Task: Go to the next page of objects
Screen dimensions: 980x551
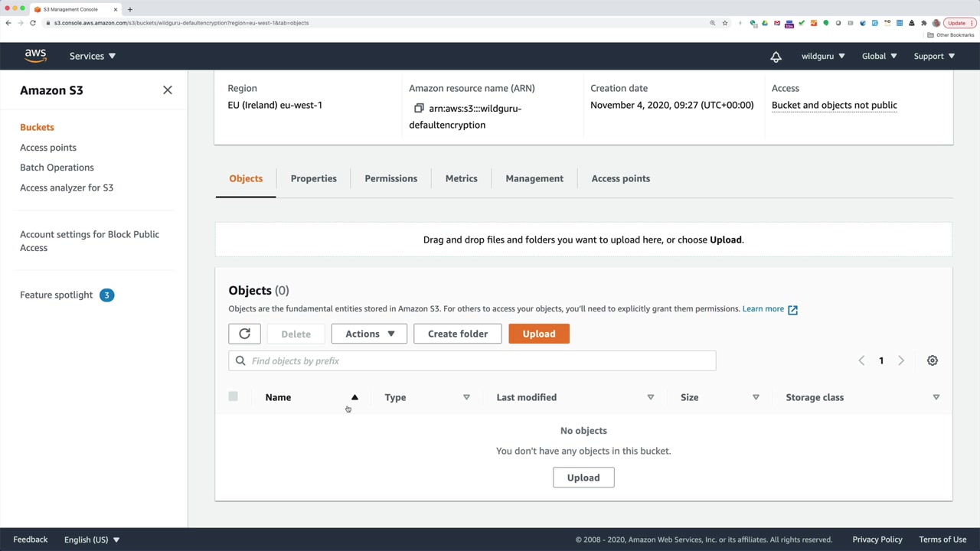Action: pyautogui.click(x=901, y=360)
